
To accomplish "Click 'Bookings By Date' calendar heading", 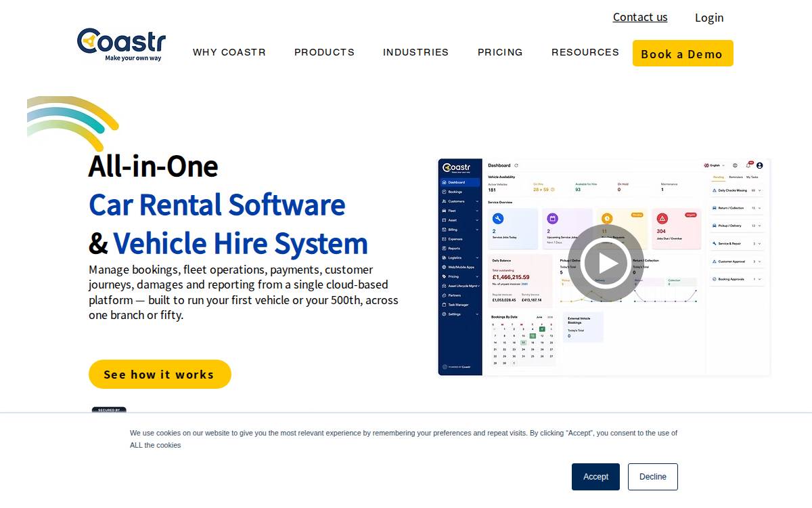I will tap(504, 317).
